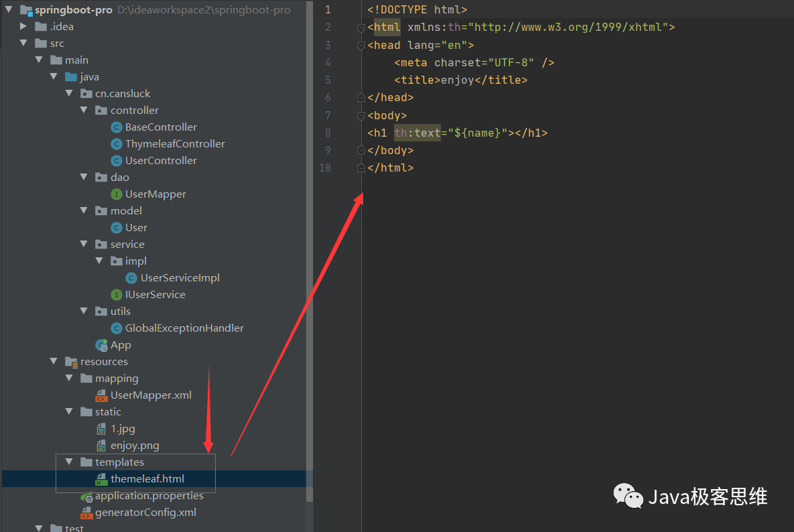
Task: Select GlobalExceptionHandler in the tree
Action: [x=184, y=328]
